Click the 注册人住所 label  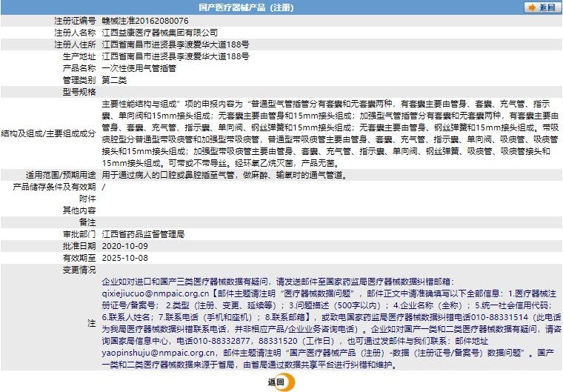(x=75, y=44)
